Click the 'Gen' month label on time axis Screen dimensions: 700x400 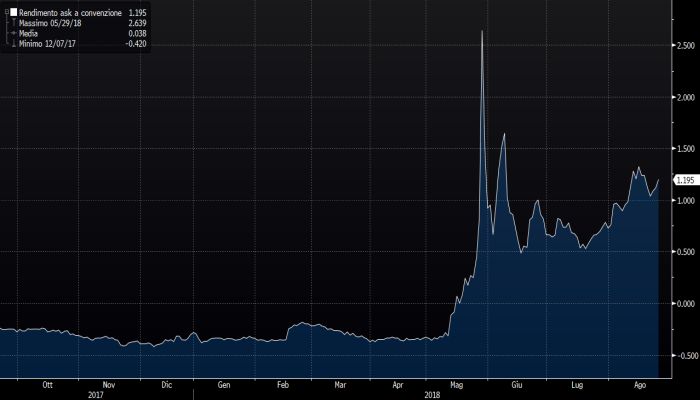(x=224, y=383)
